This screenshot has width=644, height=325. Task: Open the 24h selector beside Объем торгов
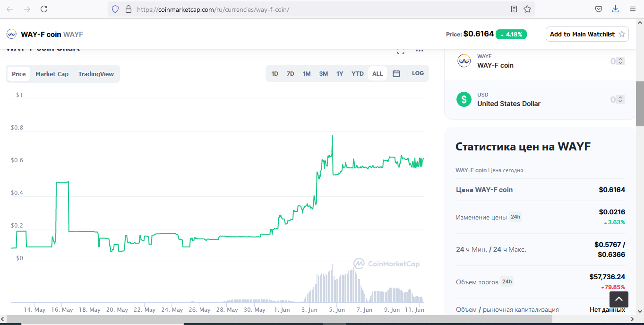[x=507, y=281]
